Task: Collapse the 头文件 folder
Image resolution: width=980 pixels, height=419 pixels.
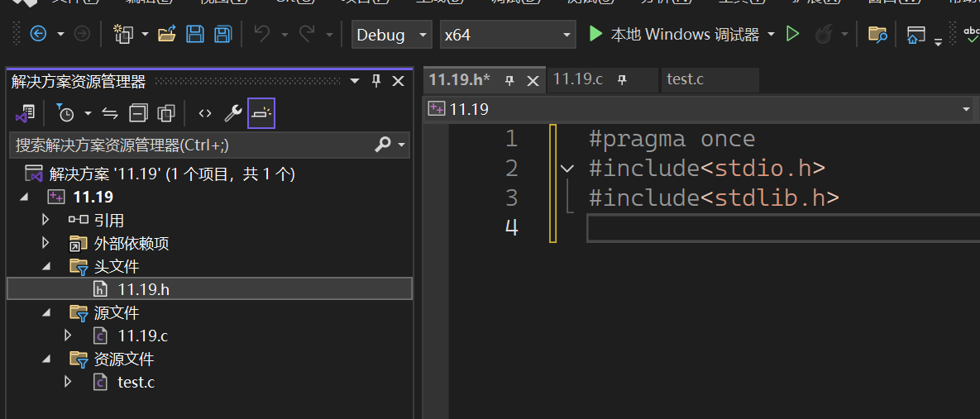Action: pyautogui.click(x=46, y=267)
